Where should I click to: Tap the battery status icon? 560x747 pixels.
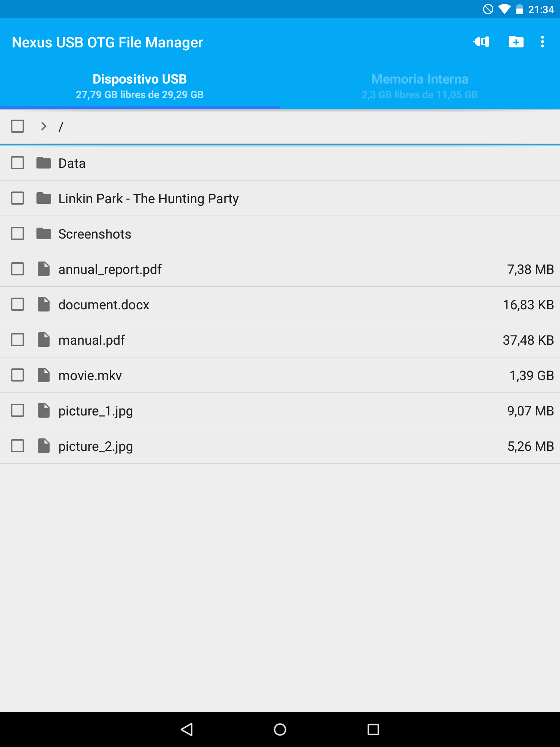pos(520,9)
